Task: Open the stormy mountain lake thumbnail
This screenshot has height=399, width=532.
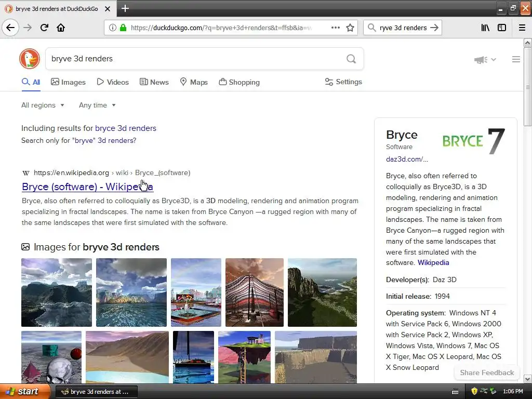Action: point(56,292)
